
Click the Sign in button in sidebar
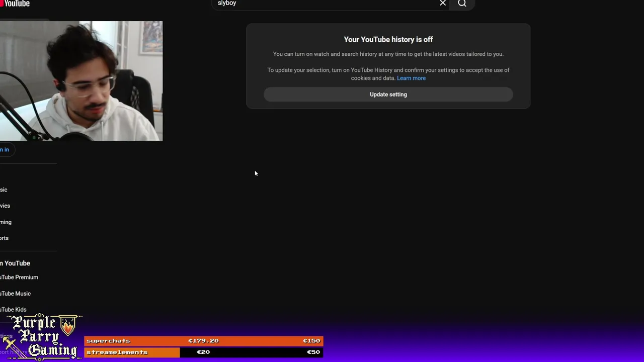click(6, 149)
